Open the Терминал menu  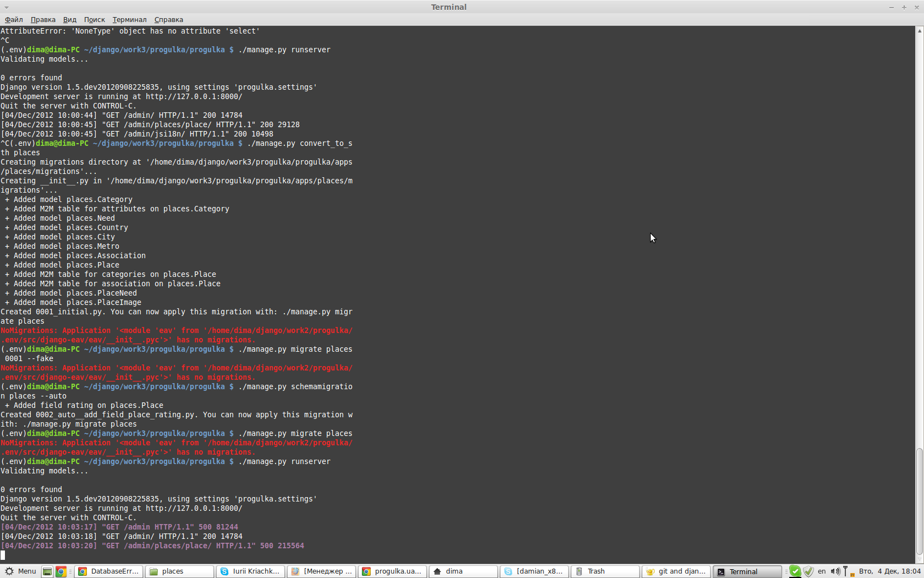(x=129, y=19)
